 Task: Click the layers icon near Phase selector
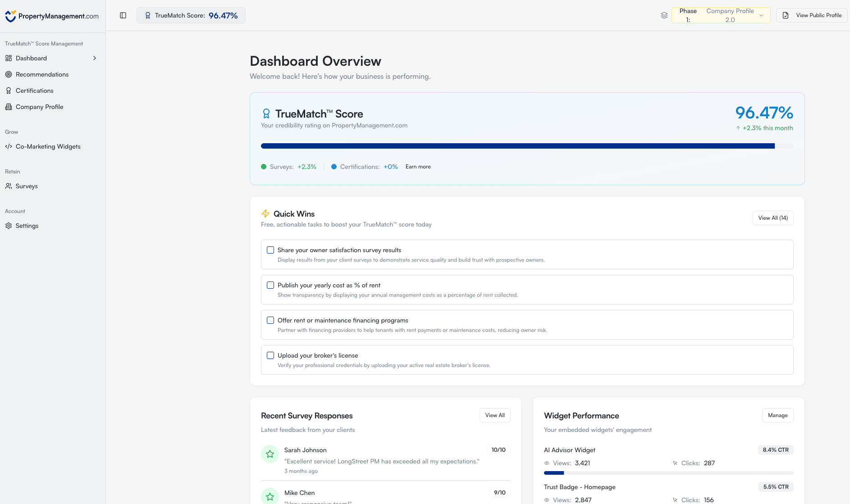pos(664,15)
